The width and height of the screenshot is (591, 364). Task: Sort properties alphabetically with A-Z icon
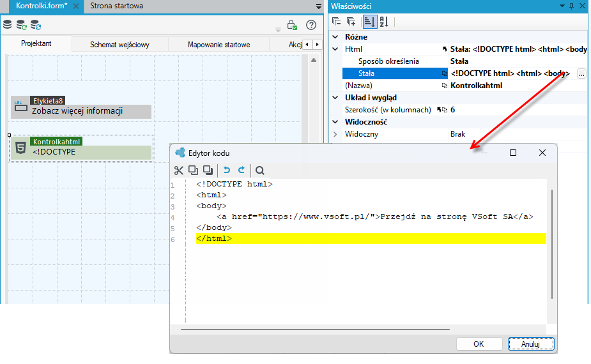(x=384, y=22)
